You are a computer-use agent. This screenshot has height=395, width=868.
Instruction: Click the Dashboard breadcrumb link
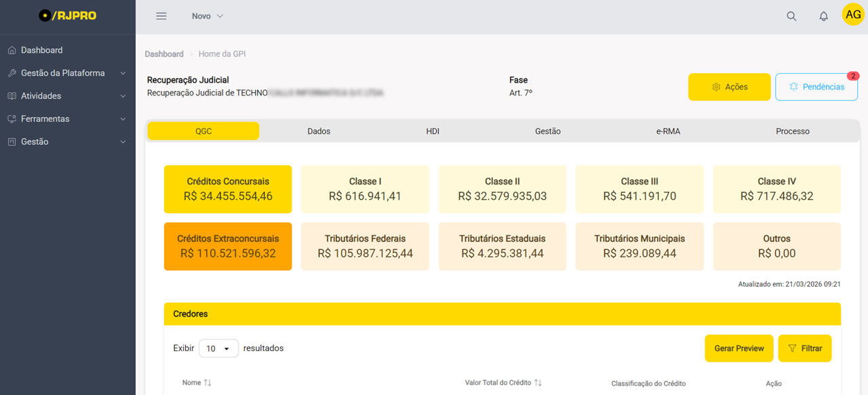click(x=164, y=54)
